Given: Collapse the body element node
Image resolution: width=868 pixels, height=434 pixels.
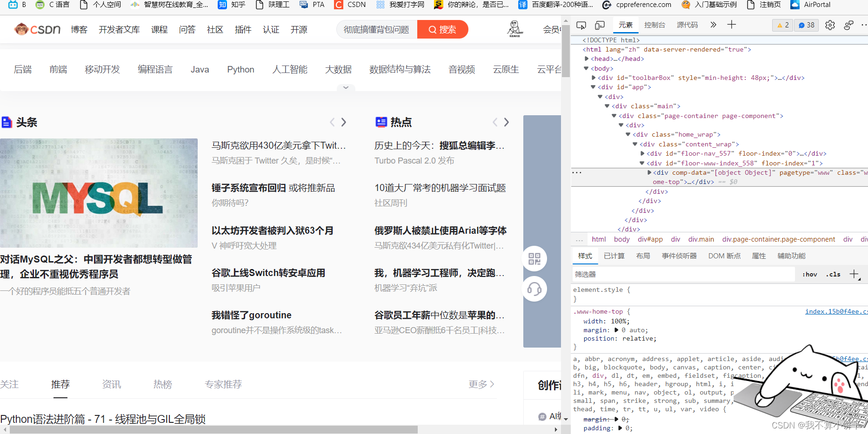Looking at the screenshot, I should point(586,68).
